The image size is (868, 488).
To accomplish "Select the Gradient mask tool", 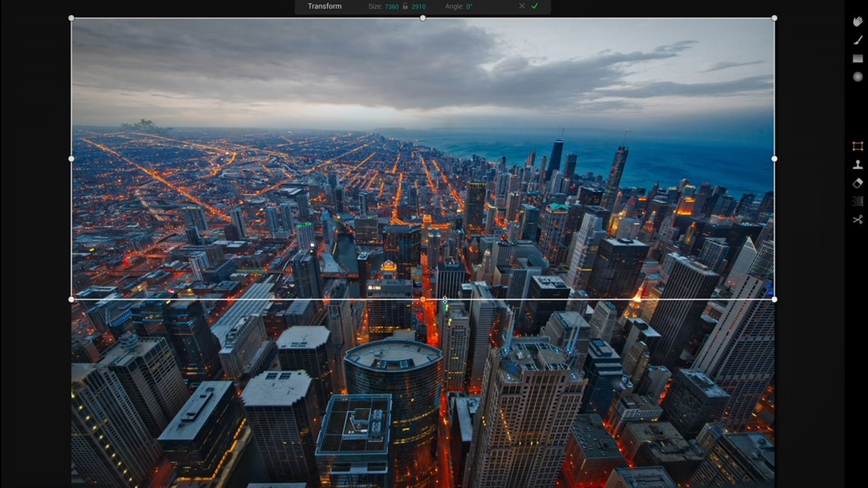I will tap(858, 59).
